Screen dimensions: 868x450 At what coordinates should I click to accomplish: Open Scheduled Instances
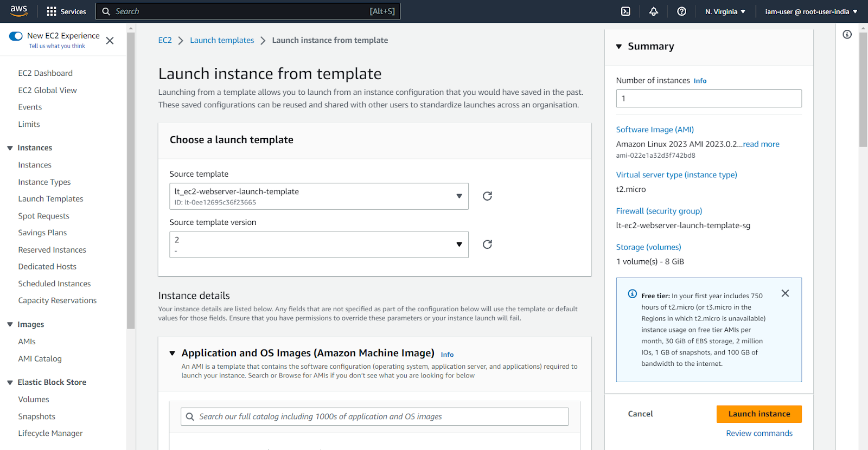click(54, 284)
